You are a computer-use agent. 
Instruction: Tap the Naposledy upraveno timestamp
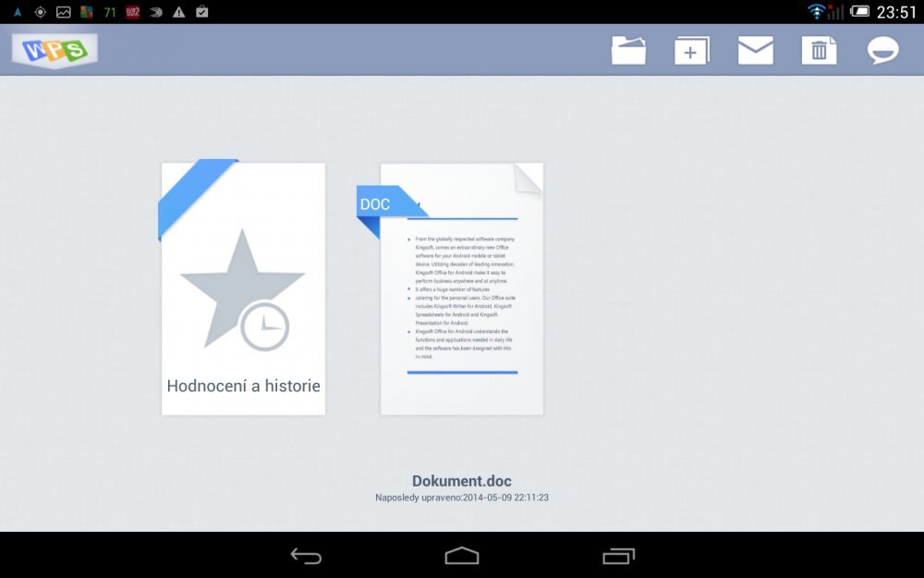tap(462, 498)
